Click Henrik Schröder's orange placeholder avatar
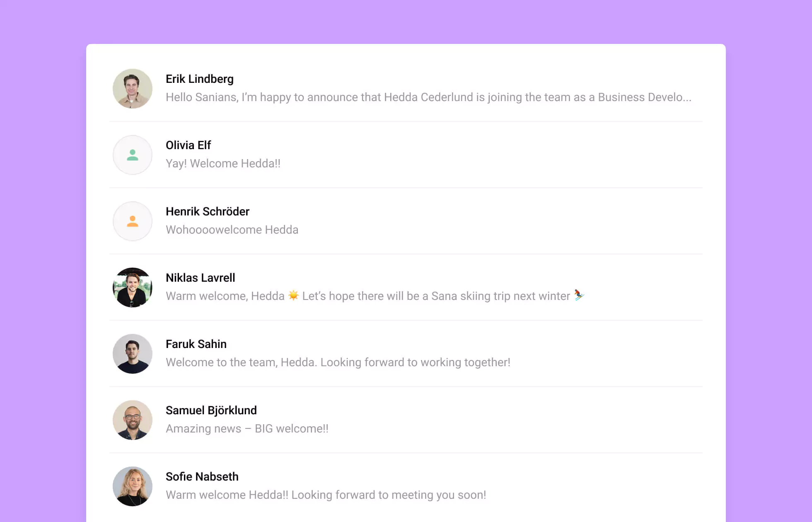Screen dimensions: 812x522 point(133,221)
